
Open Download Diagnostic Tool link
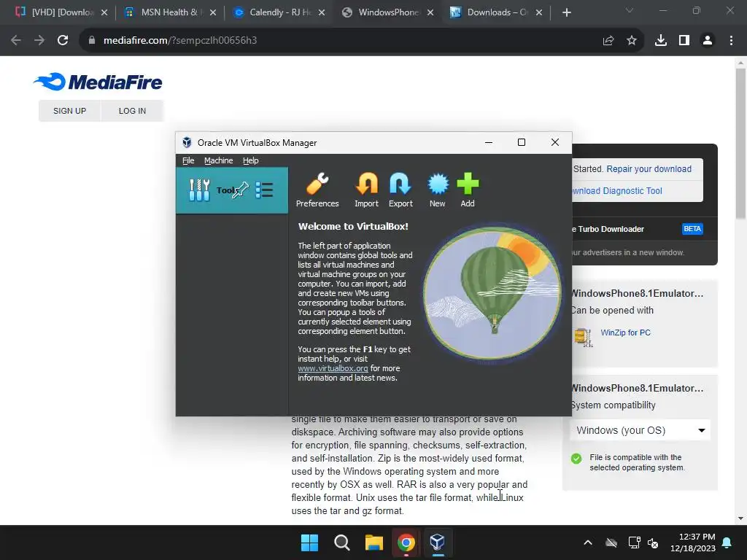pyautogui.click(x=617, y=191)
